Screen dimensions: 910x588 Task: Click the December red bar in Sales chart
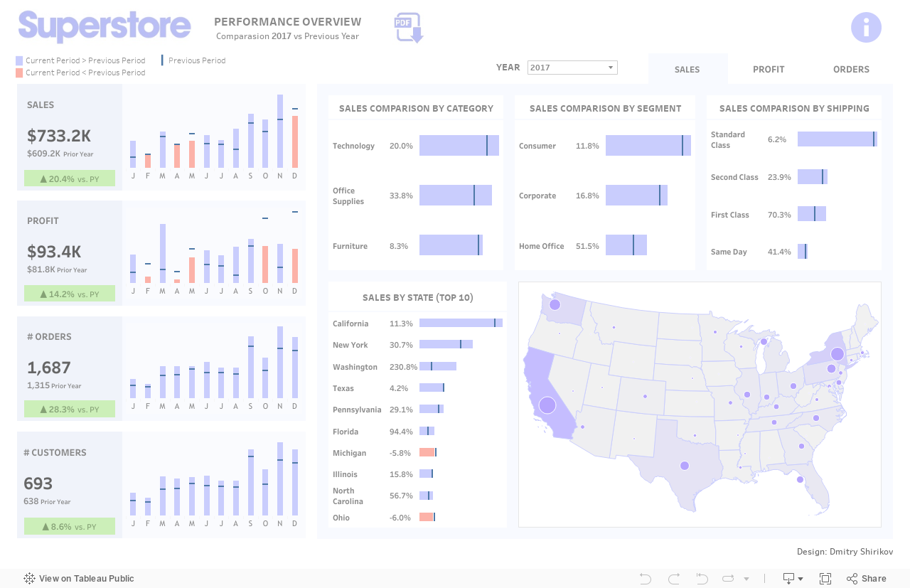pos(295,142)
